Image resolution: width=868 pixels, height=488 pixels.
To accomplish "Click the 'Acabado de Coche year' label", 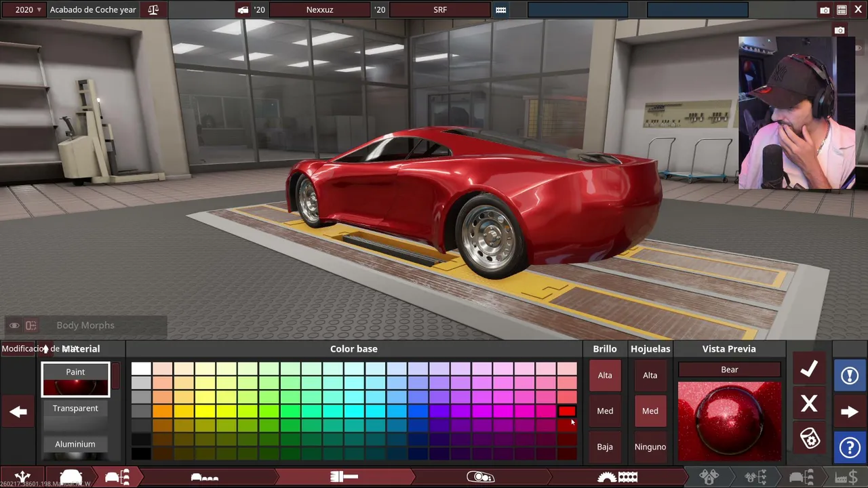I will pyautogui.click(x=93, y=10).
